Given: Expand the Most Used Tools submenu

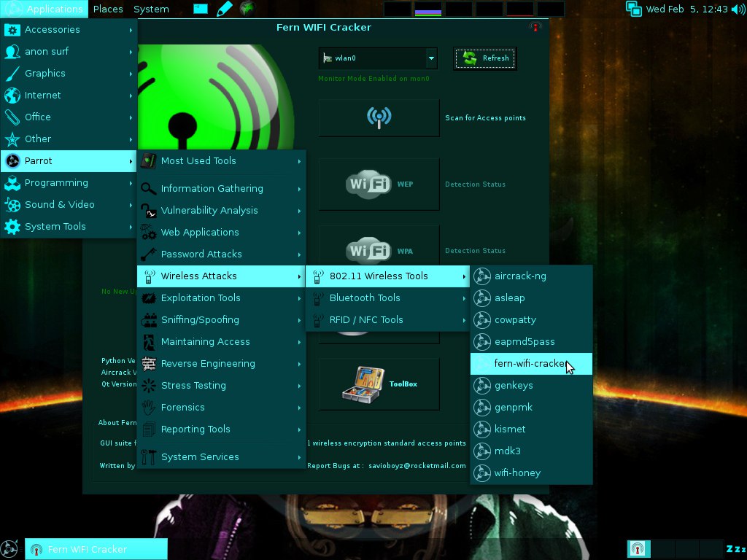Looking at the screenshot, I should tap(222, 161).
